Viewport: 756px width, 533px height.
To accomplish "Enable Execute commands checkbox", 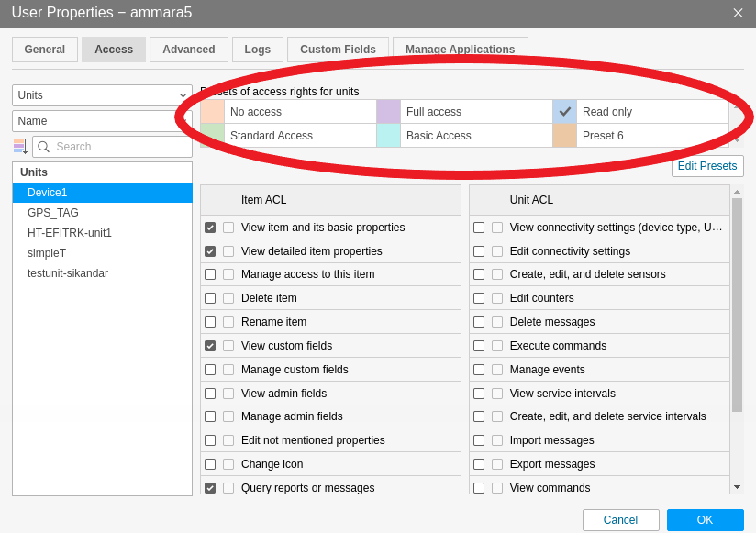I will click(479, 346).
